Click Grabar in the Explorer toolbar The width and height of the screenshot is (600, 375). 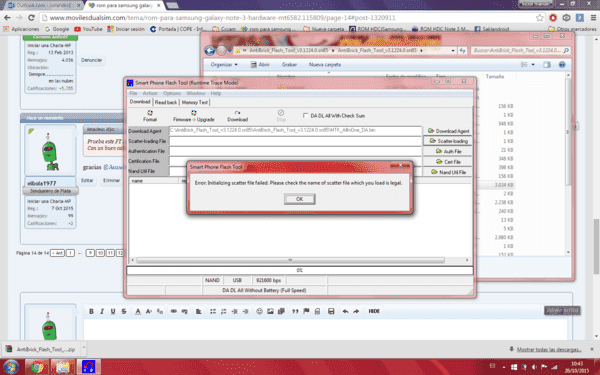289,65
